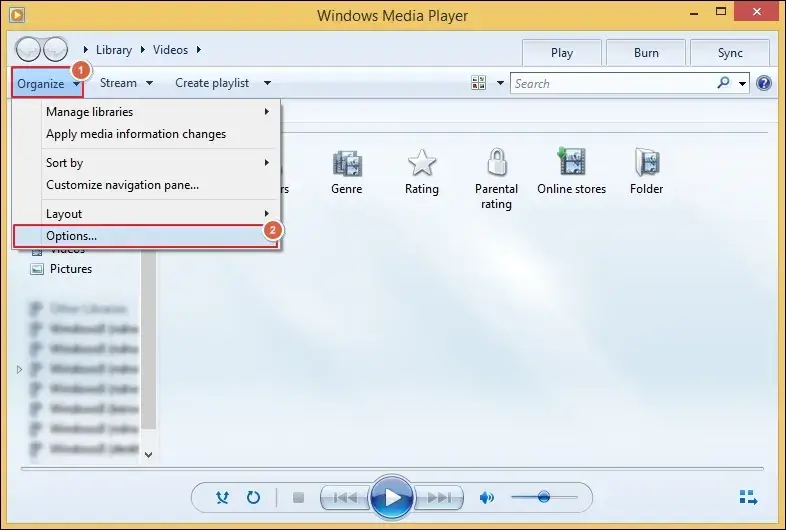Start playback with the Play button
This screenshot has width=786, height=530.
click(392, 497)
